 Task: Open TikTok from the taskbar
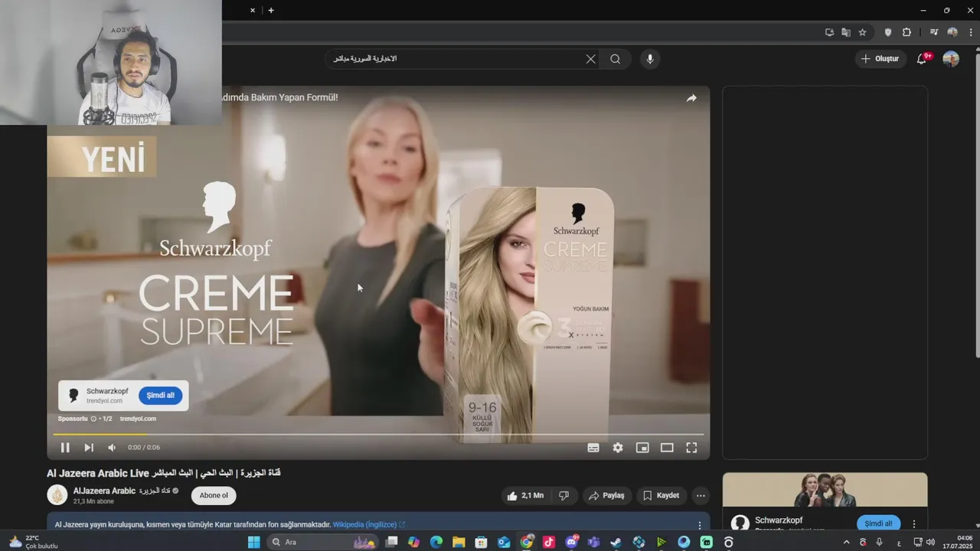pyautogui.click(x=549, y=542)
